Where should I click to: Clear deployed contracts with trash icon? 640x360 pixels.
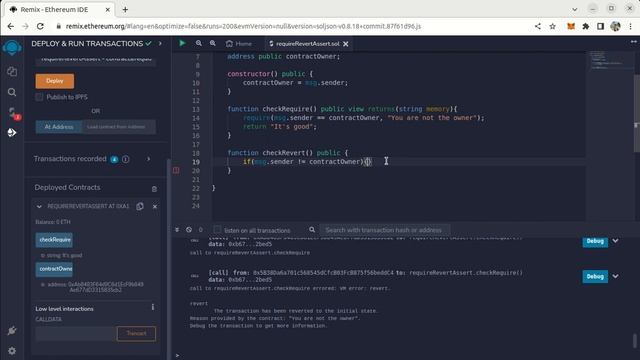pyautogui.click(x=154, y=189)
